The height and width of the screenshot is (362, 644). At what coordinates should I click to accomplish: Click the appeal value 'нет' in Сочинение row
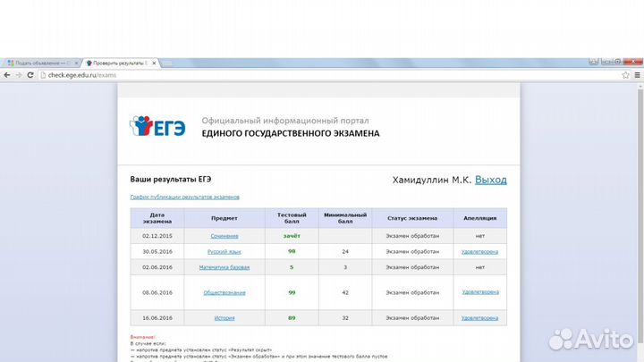[x=479, y=236]
